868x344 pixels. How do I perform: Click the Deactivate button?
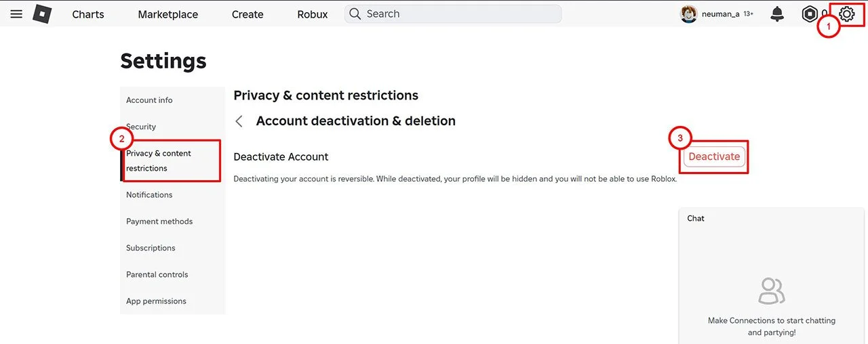click(x=714, y=156)
